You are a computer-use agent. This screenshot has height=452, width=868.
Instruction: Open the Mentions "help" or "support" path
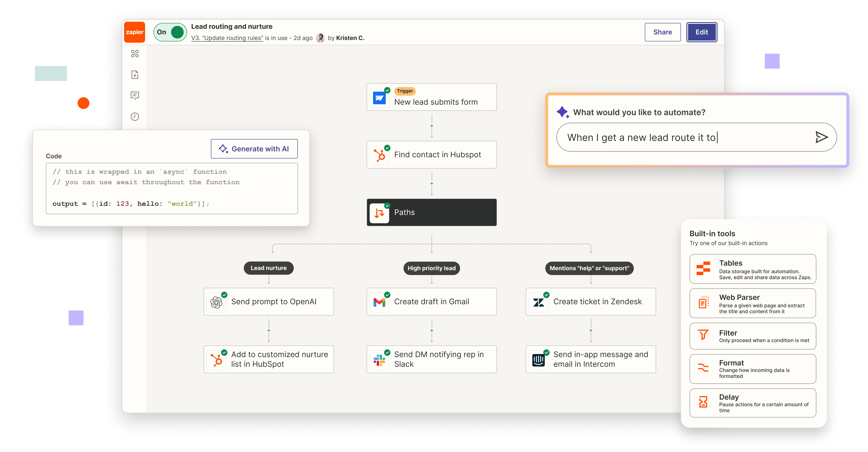click(x=589, y=269)
